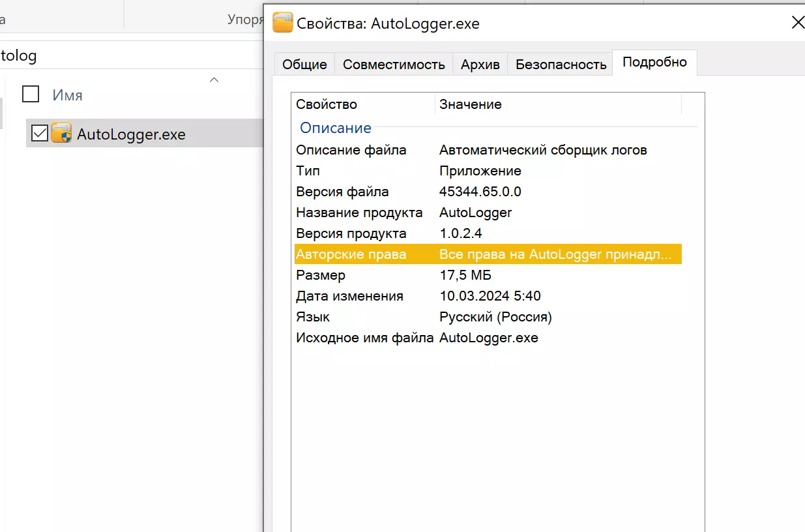Screen dimensions: 805x532
Task: Click AutoLogger.exe original filename value
Action: coord(489,338)
